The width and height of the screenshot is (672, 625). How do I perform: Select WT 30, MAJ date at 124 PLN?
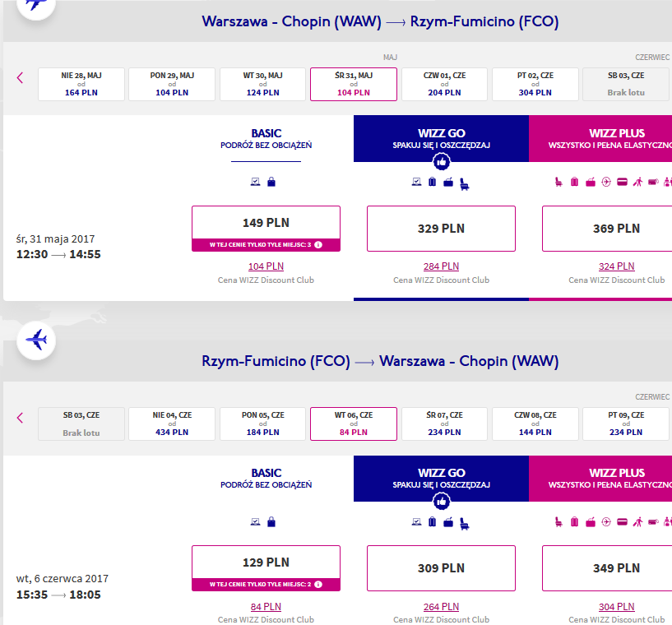[262, 84]
